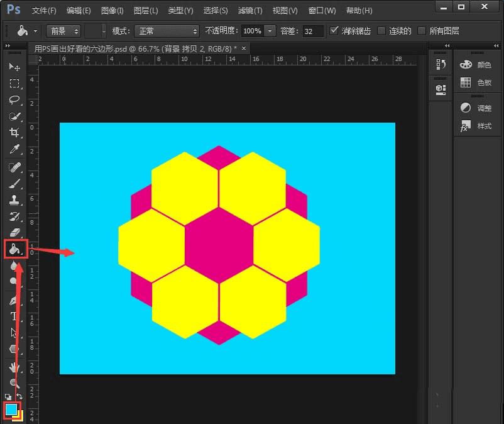Expand the 不透明度 opacity slider arrow
The image size is (504, 424).
coord(270,31)
